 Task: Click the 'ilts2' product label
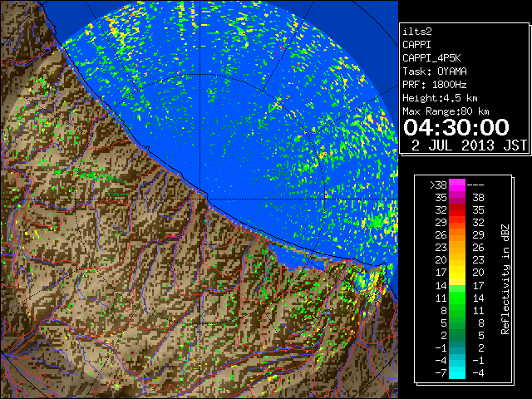pos(417,32)
